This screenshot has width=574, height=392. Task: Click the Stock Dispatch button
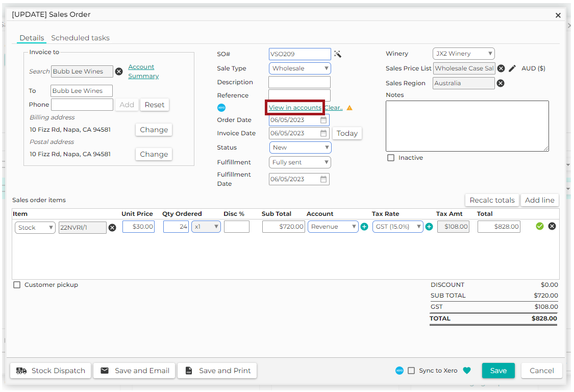pyautogui.click(x=51, y=371)
